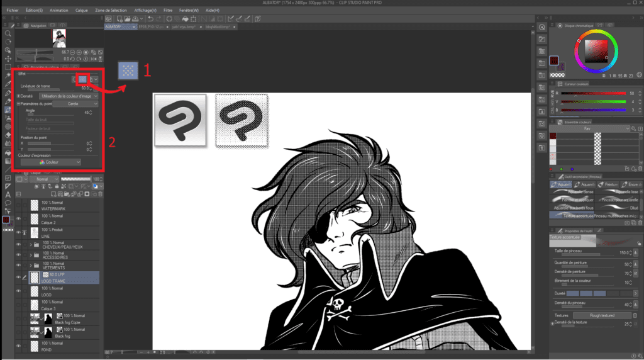Open the Zone de Sélection menu
This screenshot has height=360, width=644.
coord(111,10)
